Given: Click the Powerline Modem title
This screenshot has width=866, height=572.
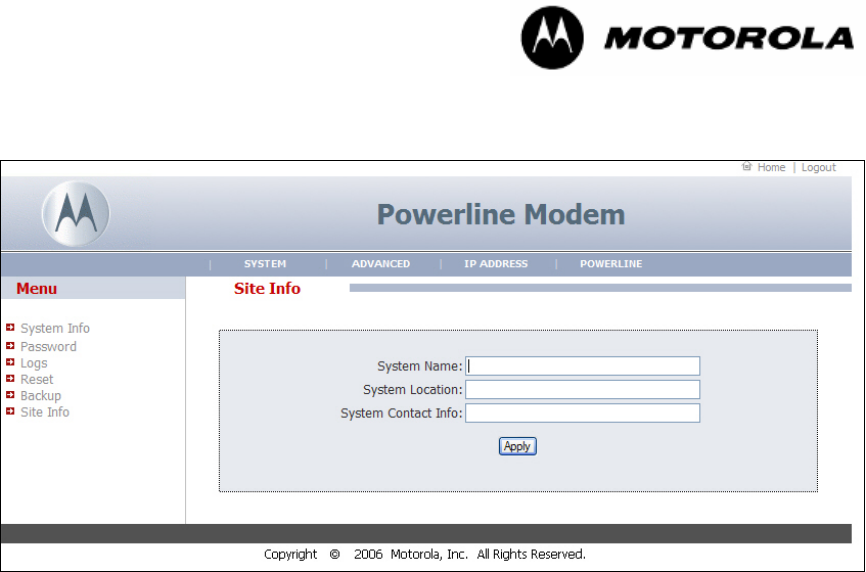Looking at the screenshot, I should click(501, 214).
